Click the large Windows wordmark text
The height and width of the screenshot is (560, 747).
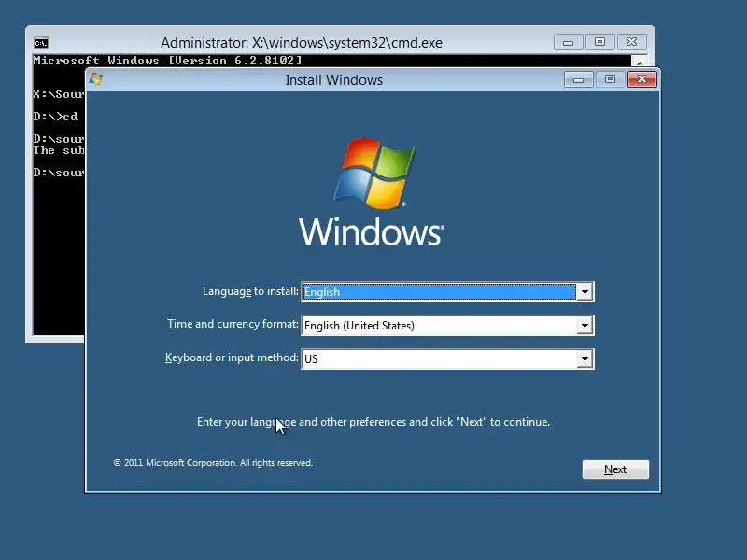pyautogui.click(x=372, y=231)
